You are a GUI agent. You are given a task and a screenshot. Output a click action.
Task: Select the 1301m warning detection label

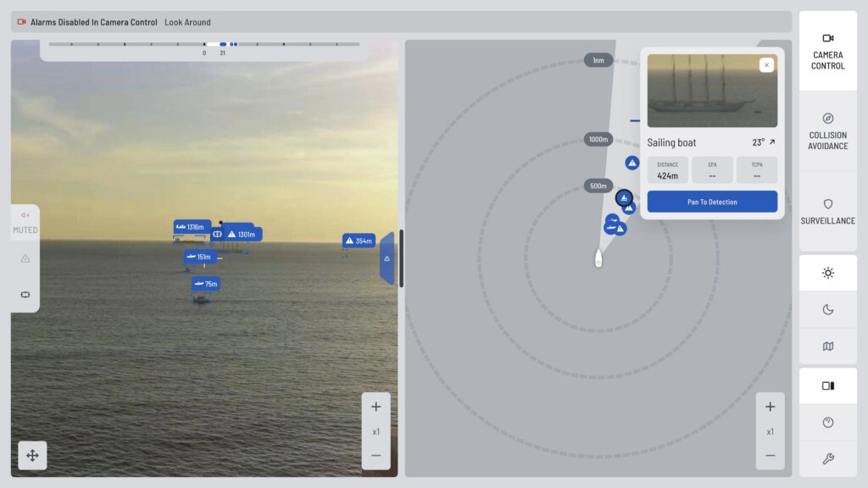[243, 234]
